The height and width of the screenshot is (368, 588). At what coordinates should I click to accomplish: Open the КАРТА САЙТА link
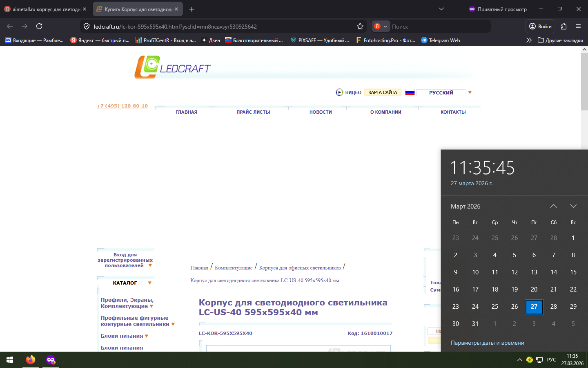383,92
